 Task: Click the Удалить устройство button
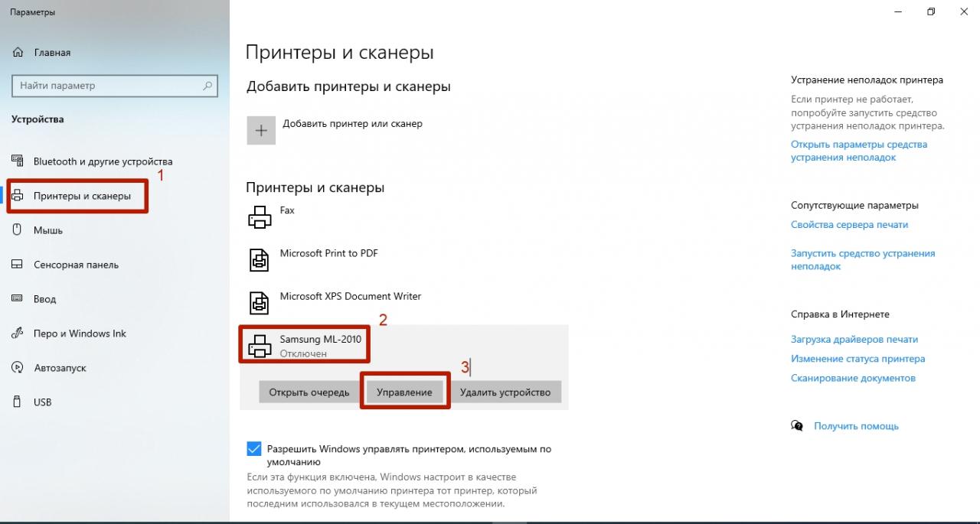point(505,392)
